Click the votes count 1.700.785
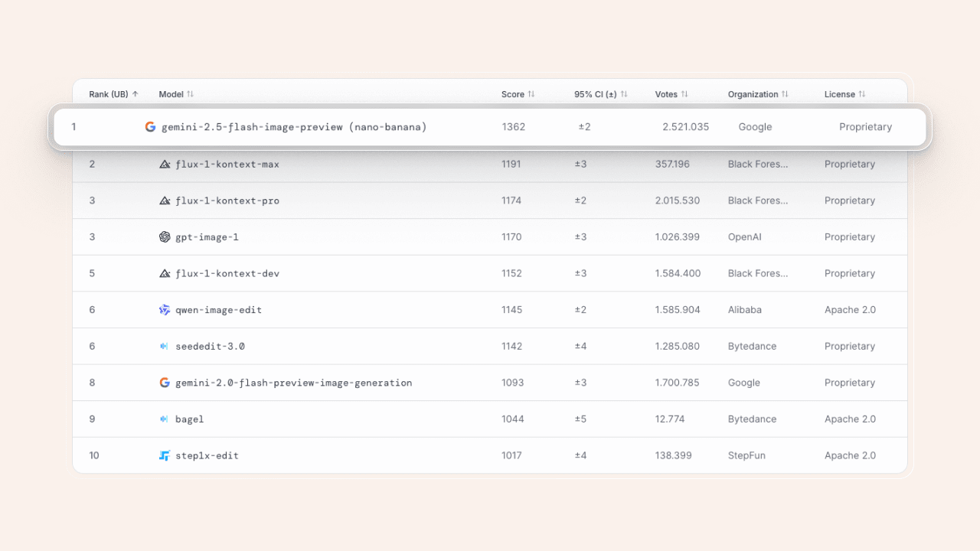 click(678, 383)
